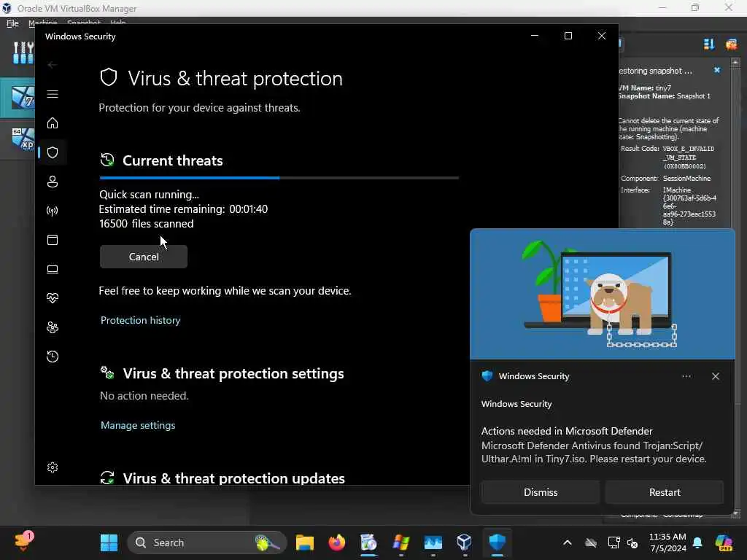Click the bulldog notification hero image
The height and width of the screenshot is (560, 747).
click(x=602, y=295)
